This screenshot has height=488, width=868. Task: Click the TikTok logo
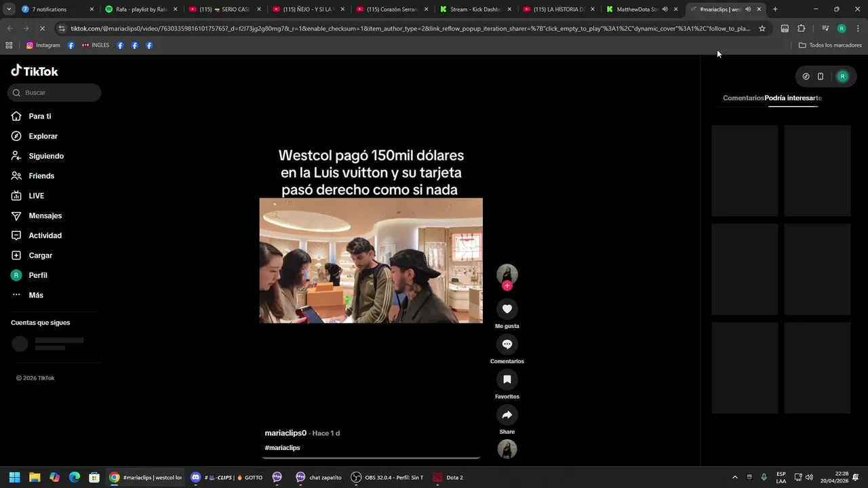tap(35, 71)
